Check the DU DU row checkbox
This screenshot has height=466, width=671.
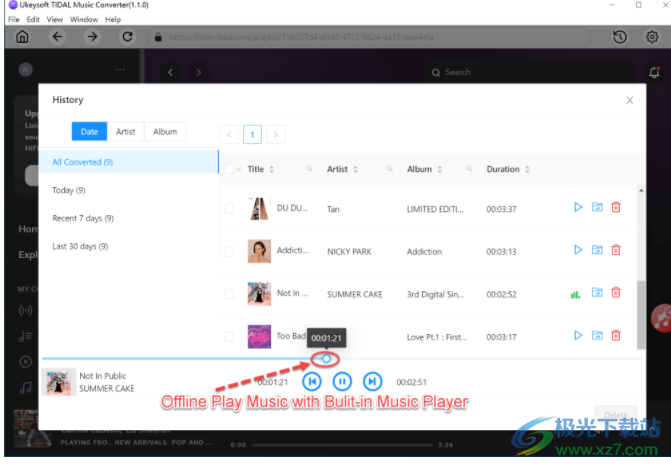pos(229,209)
